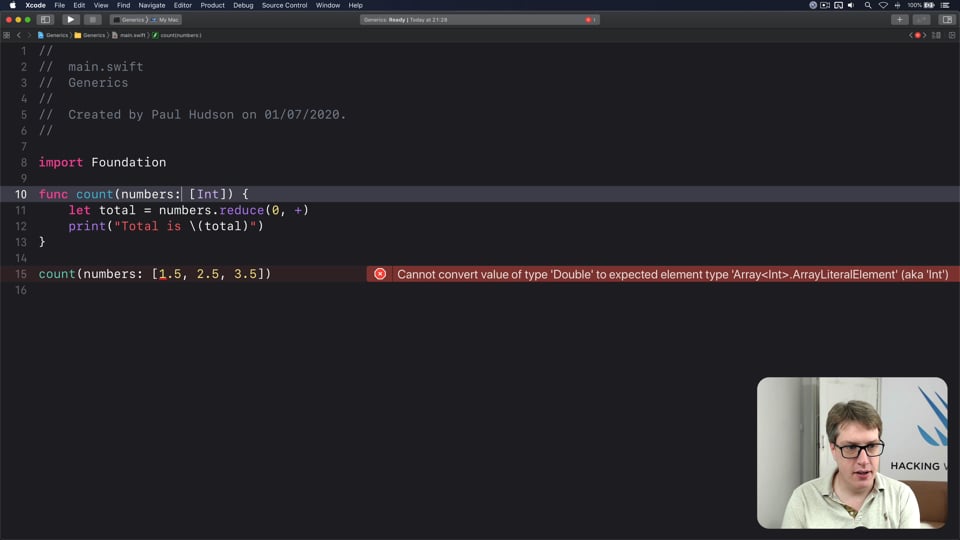Viewport: 960px width, 540px height.
Task: Open Notification Center list icon
Action: [x=945, y=5]
